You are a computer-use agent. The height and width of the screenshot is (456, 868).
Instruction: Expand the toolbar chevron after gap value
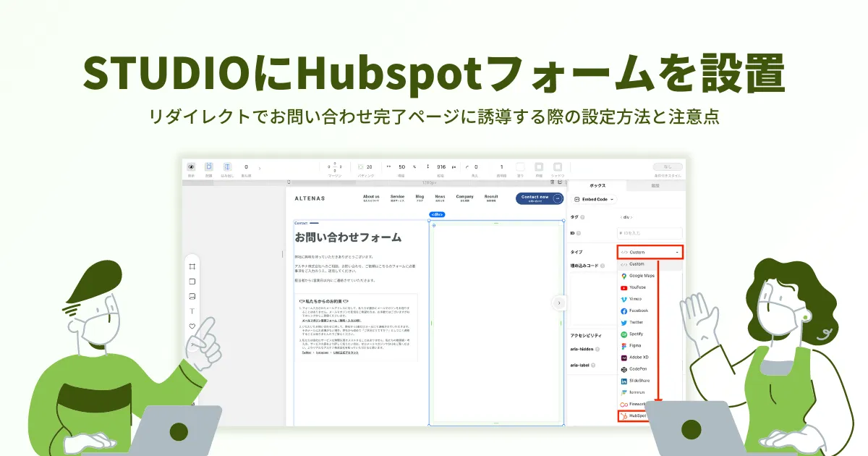pyautogui.click(x=260, y=168)
